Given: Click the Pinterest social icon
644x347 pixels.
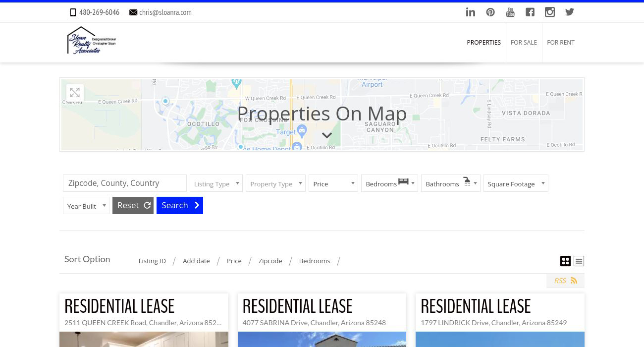Looking at the screenshot, I should pyautogui.click(x=490, y=12).
